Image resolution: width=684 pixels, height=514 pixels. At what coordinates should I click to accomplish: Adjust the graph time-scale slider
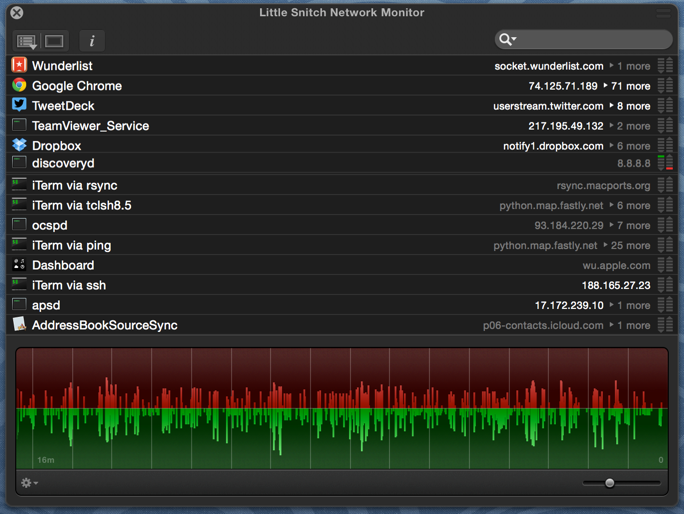pyautogui.click(x=609, y=483)
